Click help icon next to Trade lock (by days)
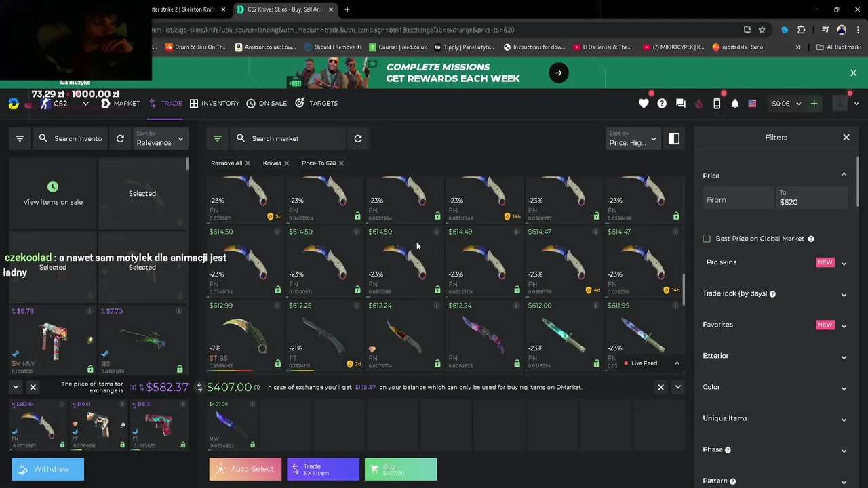 [772, 293]
